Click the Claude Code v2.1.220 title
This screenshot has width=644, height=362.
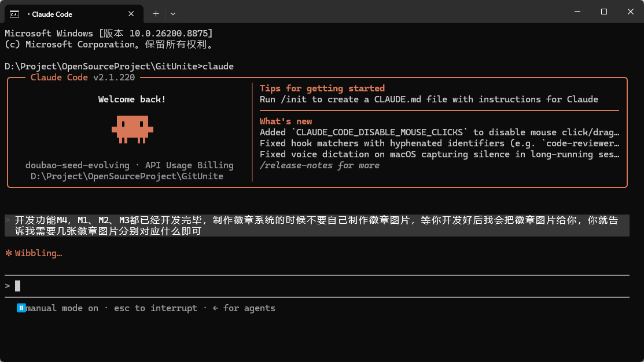click(x=83, y=77)
